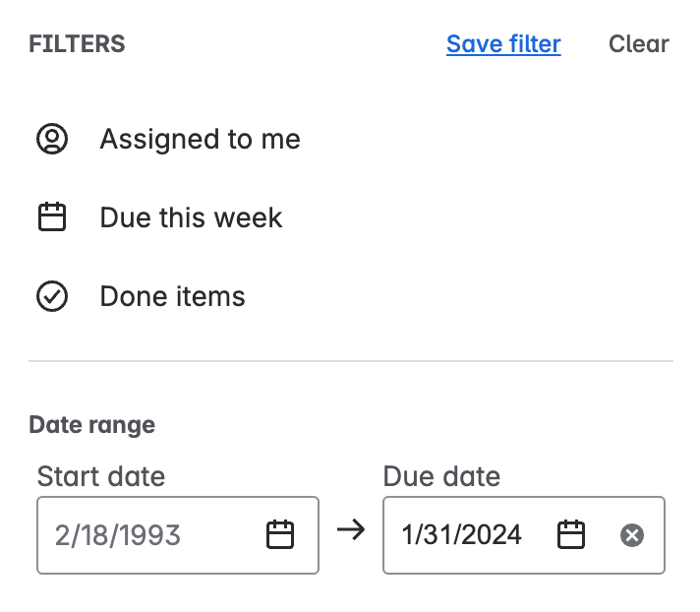
Task: Focus the Due date input showing 1/31/2024
Action: click(x=524, y=535)
